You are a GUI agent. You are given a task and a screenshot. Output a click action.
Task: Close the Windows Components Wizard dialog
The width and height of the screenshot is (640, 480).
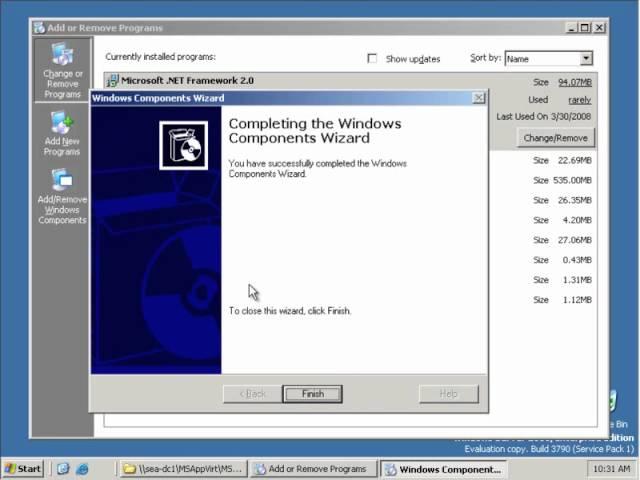point(478,98)
